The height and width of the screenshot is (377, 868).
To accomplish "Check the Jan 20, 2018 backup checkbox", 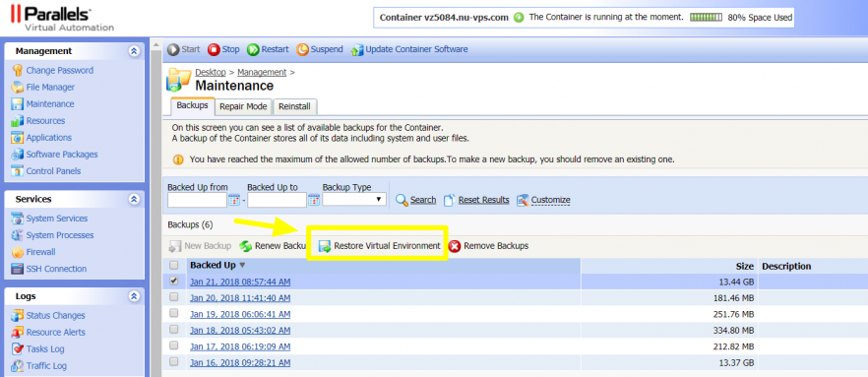I will coord(174,297).
